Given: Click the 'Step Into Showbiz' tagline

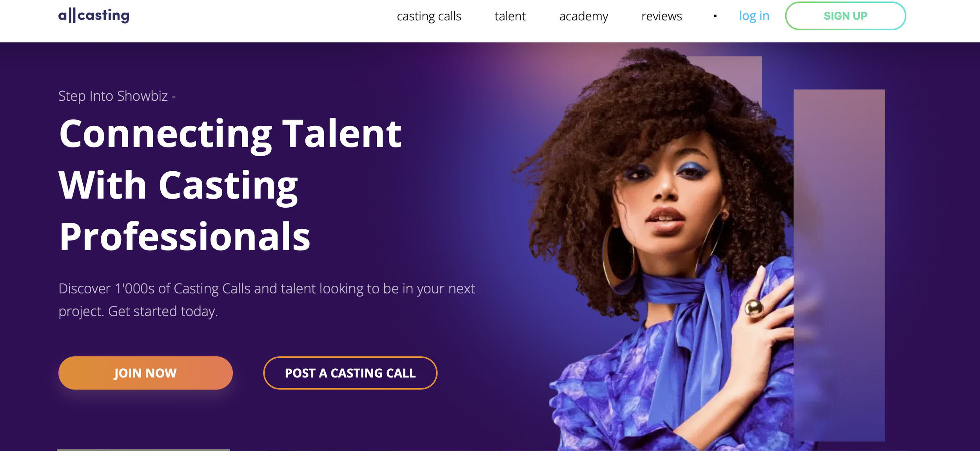Looking at the screenshot, I should (x=117, y=96).
